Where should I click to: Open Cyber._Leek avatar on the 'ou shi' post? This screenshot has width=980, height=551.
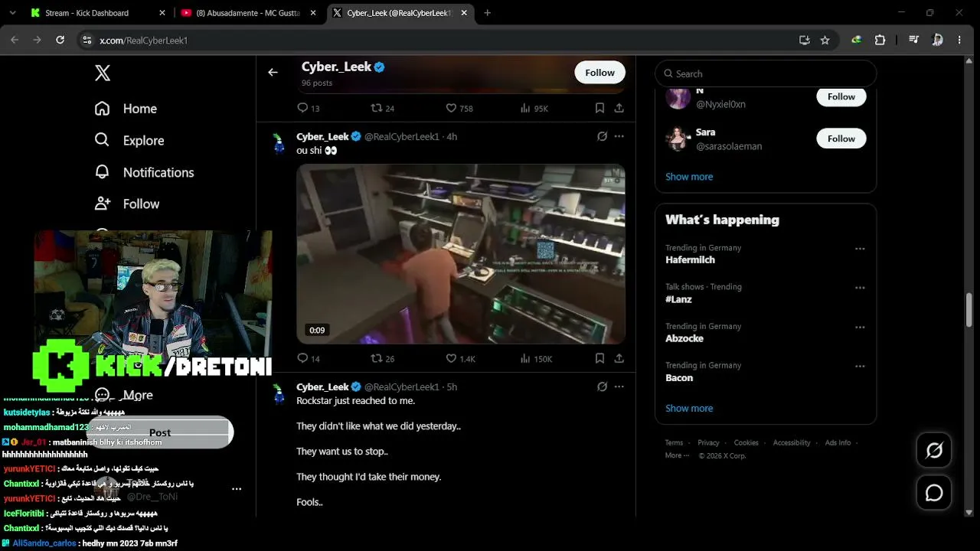279,143
